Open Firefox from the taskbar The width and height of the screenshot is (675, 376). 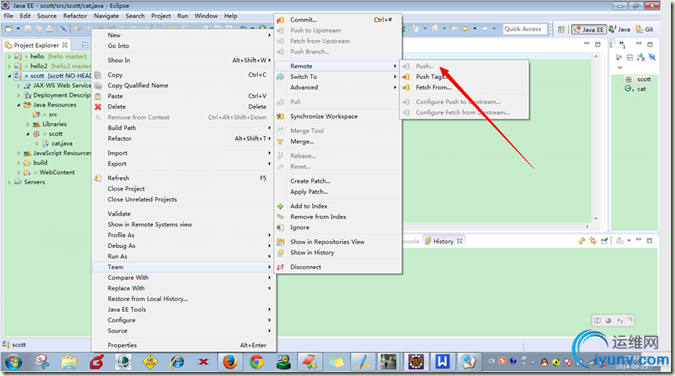[x=230, y=362]
